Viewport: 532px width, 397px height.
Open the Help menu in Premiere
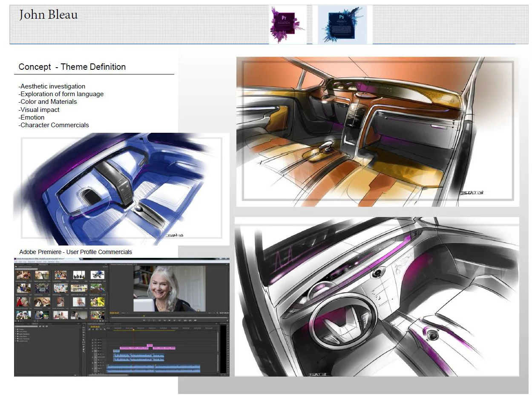[58, 262]
